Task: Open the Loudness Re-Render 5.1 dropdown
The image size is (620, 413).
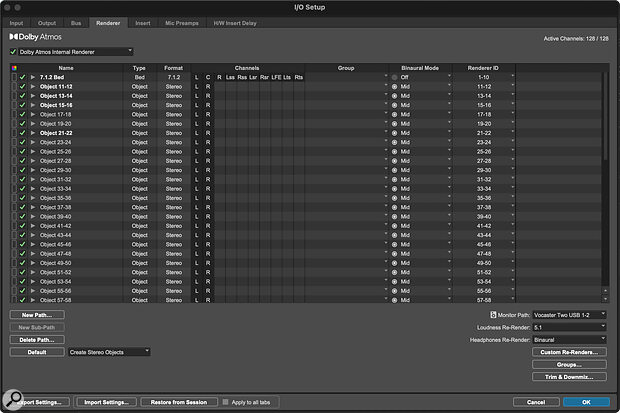Action: [569, 327]
